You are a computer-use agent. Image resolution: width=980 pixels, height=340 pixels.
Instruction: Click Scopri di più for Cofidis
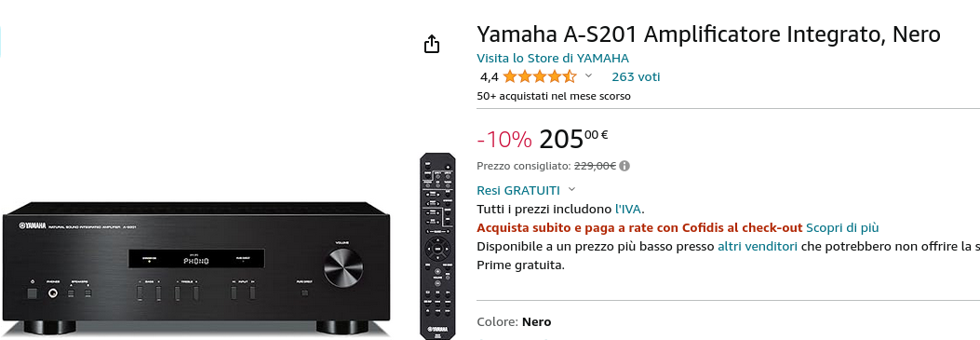[842, 227]
